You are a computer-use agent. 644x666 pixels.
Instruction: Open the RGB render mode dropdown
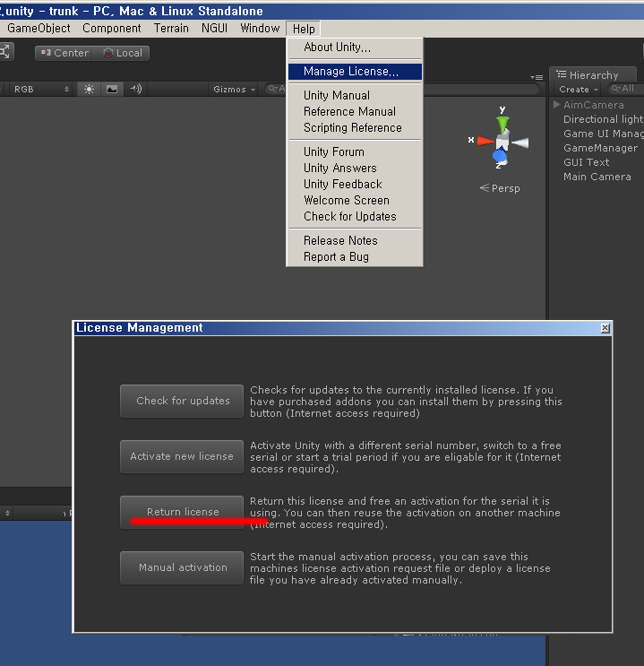41,90
